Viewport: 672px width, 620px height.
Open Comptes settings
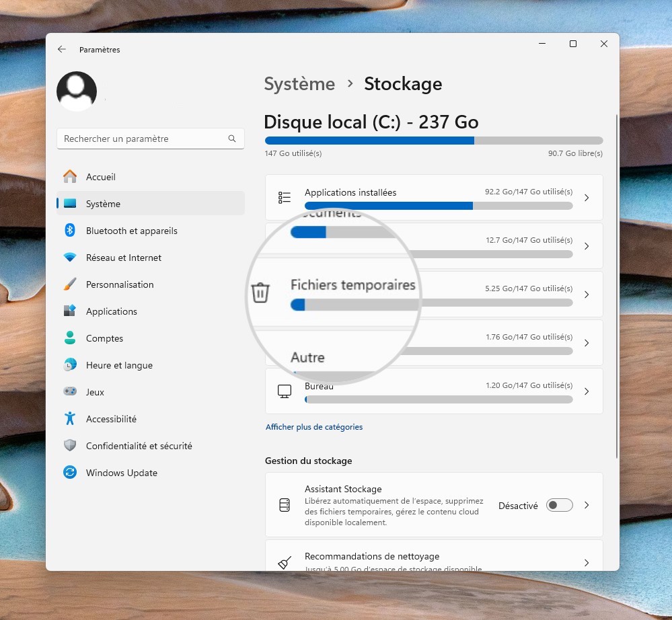151,338
